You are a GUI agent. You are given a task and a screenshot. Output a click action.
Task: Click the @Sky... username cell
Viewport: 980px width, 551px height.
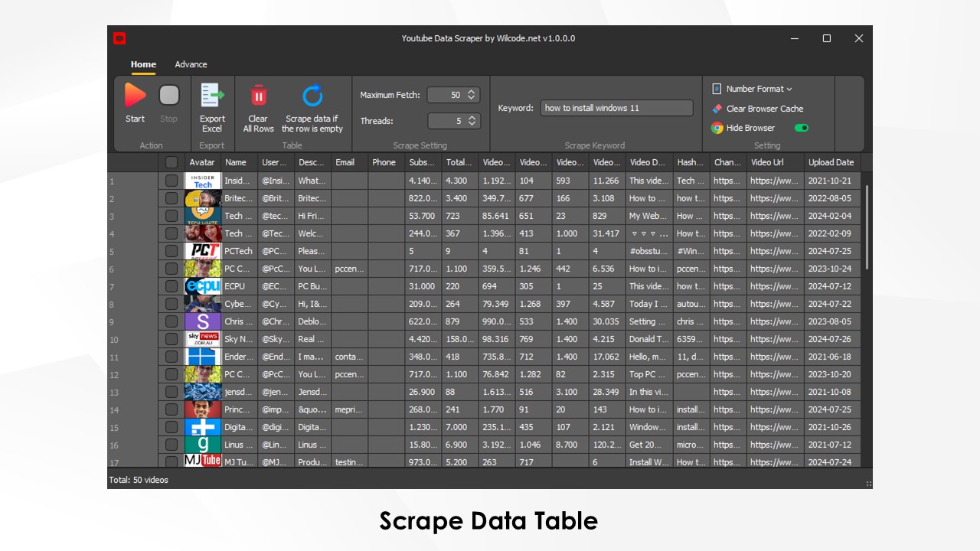276,339
